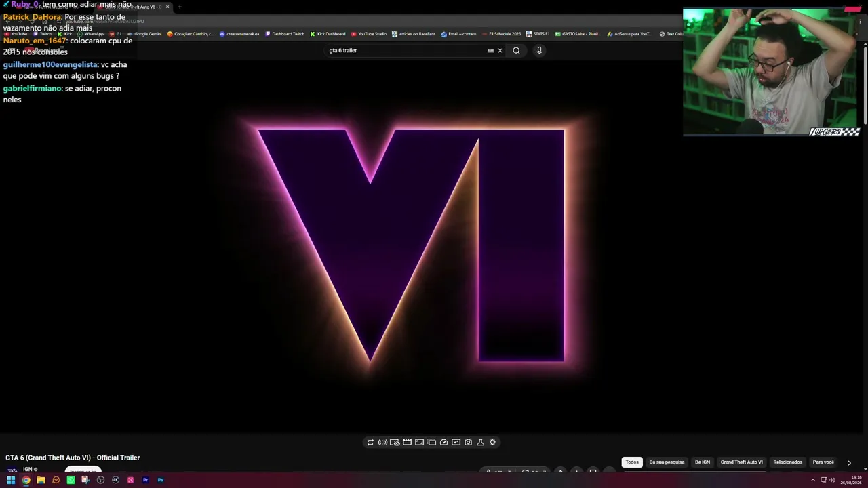The height and width of the screenshot is (488, 868).
Task: Launch Adobe Premiere Pro from the taskbar
Action: (x=145, y=480)
